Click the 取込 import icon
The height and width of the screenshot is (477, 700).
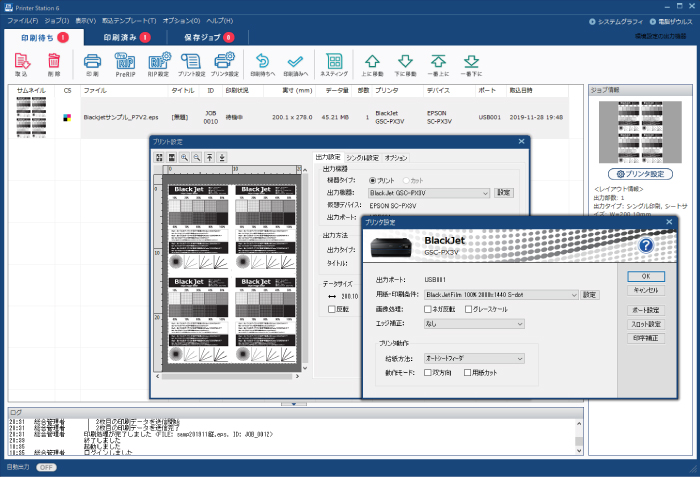(x=22, y=64)
